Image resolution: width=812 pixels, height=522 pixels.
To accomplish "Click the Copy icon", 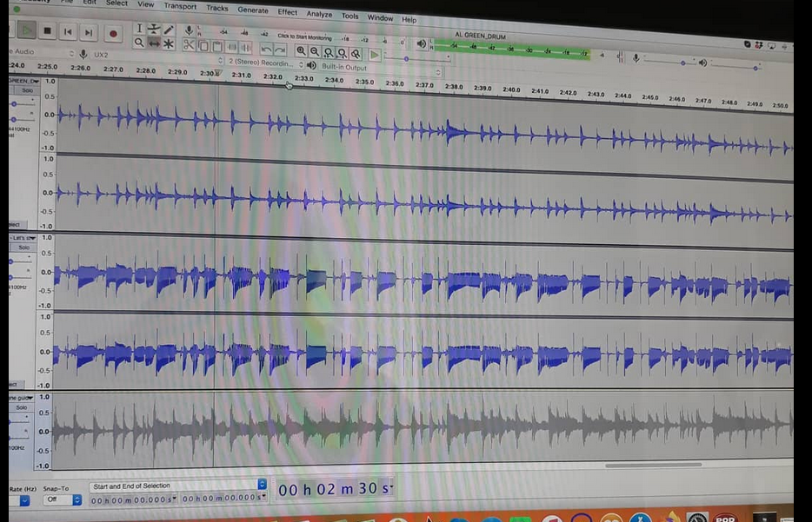I will coord(203,46).
